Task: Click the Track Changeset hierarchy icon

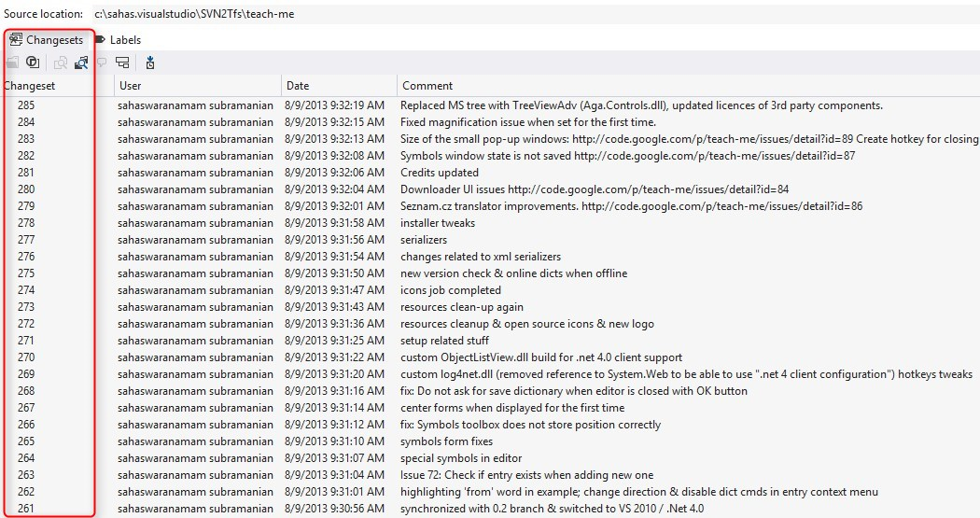Action: click(122, 63)
